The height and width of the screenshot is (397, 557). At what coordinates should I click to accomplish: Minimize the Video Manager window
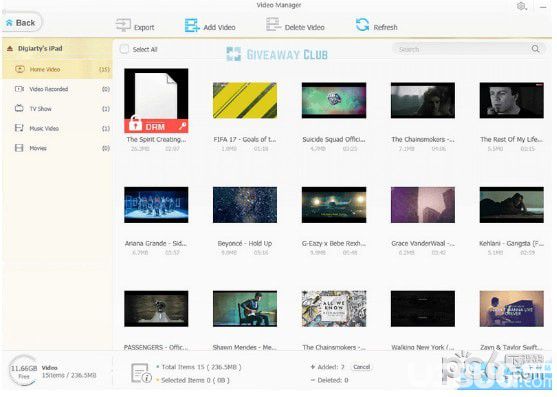pyautogui.click(x=543, y=6)
